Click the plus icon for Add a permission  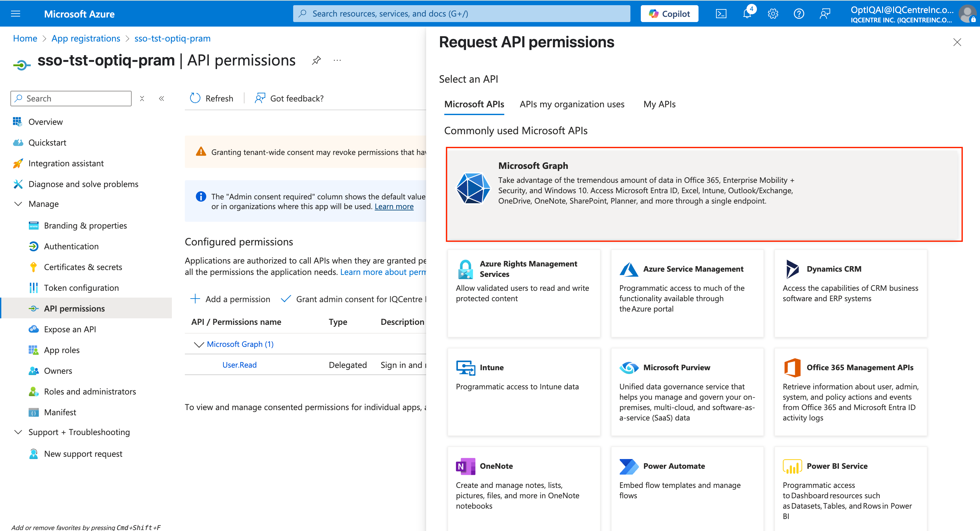[195, 299]
